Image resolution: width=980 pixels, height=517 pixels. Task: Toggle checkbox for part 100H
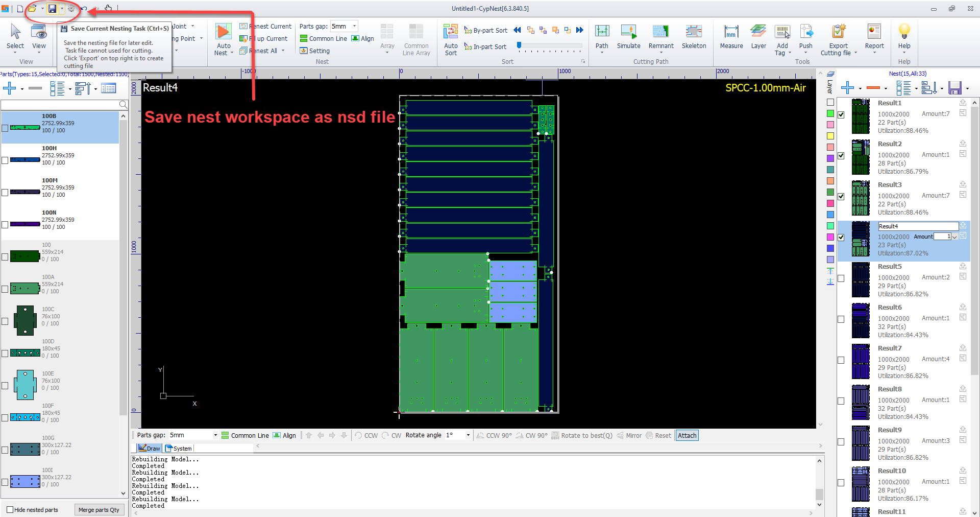[5, 160]
